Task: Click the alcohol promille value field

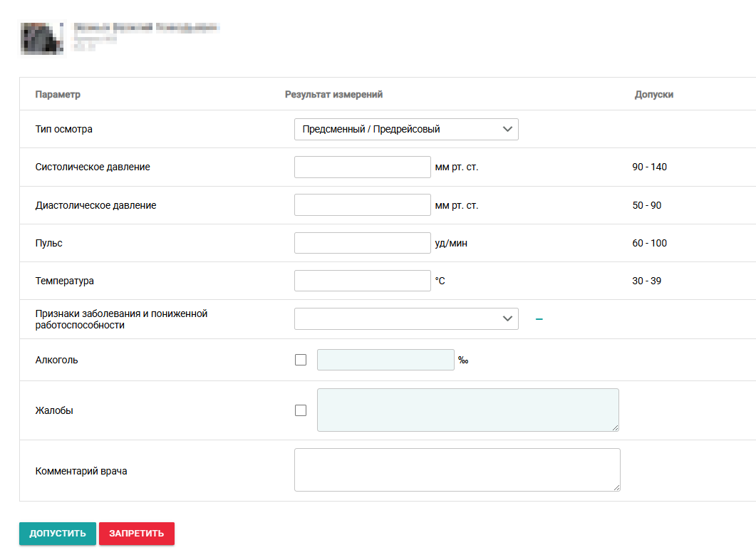Action: pos(385,360)
